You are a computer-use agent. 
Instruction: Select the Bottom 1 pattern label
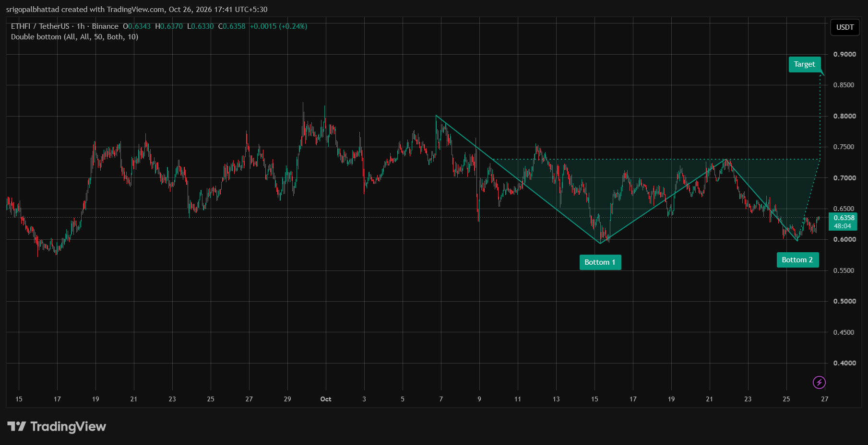tap(600, 262)
